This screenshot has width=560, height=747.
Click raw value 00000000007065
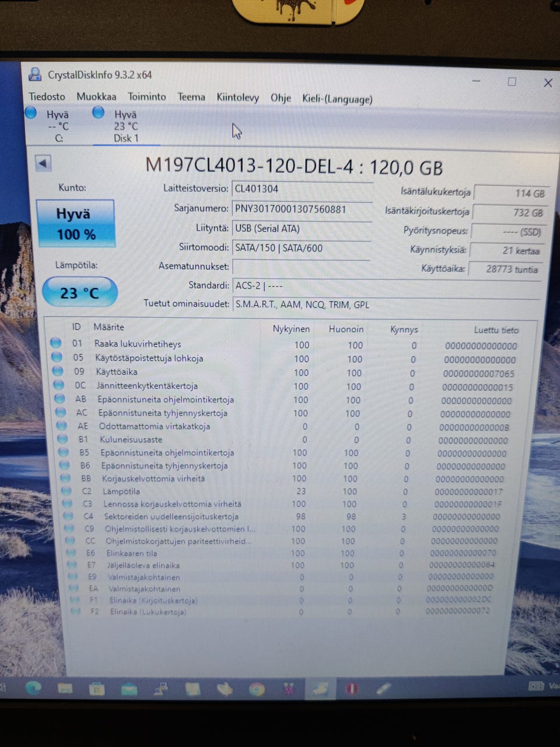[479, 373]
